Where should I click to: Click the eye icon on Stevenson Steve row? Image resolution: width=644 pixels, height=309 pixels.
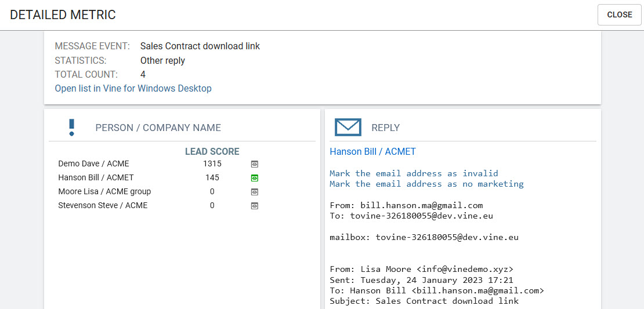[254, 206]
